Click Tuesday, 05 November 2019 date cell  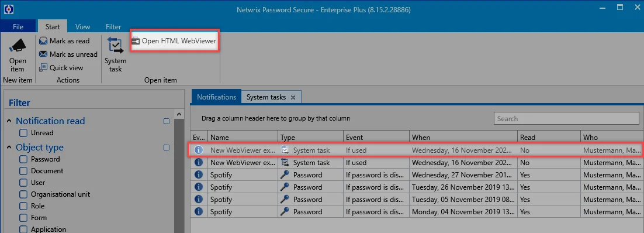tap(463, 200)
